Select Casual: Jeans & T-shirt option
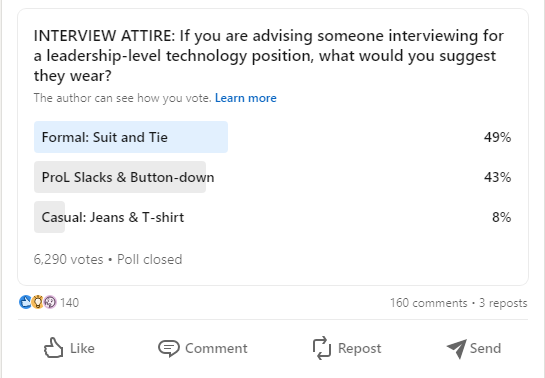545x378 pixels. click(272, 217)
